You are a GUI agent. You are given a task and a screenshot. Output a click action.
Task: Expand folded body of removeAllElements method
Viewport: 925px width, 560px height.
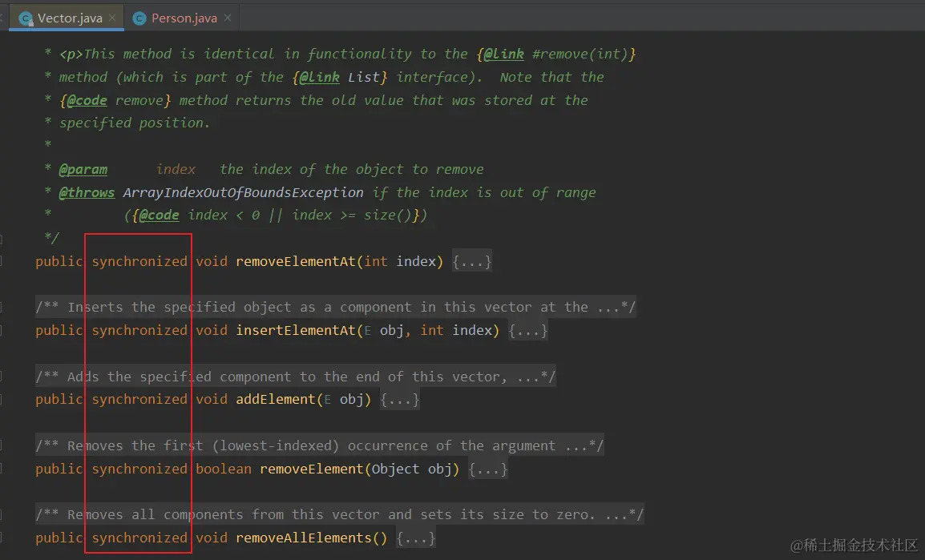[416, 538]
